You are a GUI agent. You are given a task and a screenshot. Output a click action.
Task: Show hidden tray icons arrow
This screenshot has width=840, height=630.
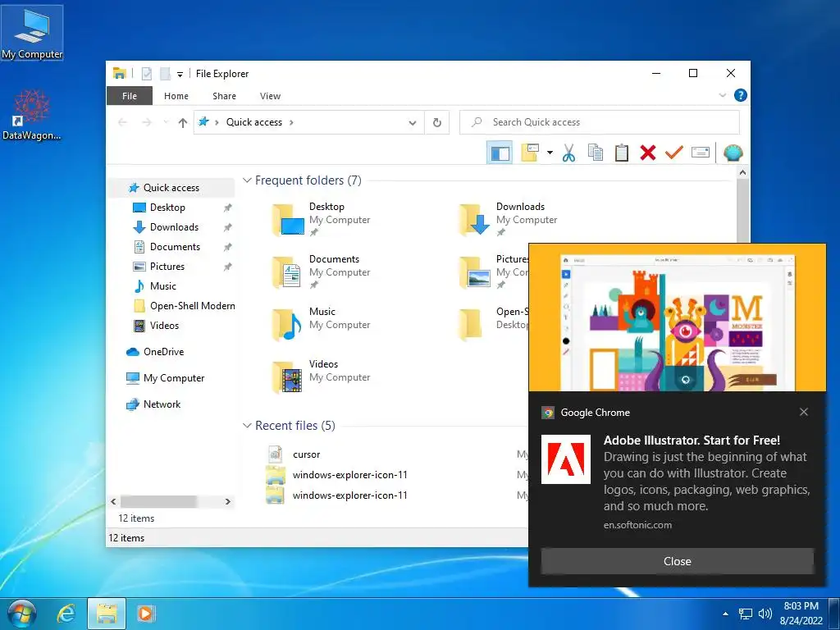(725, 614)
